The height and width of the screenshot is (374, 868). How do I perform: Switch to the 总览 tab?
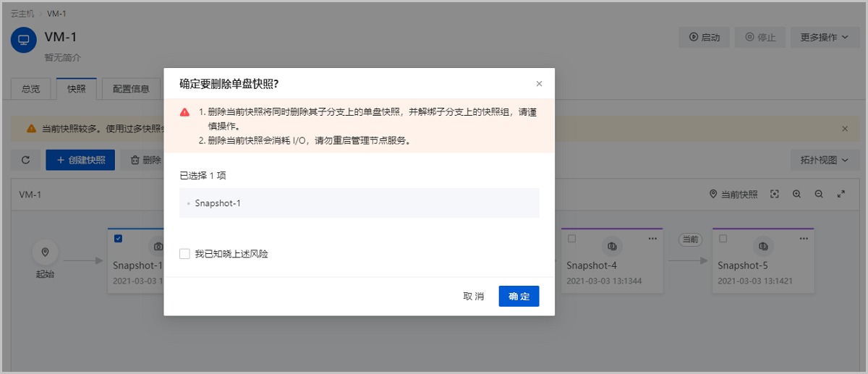31,89
